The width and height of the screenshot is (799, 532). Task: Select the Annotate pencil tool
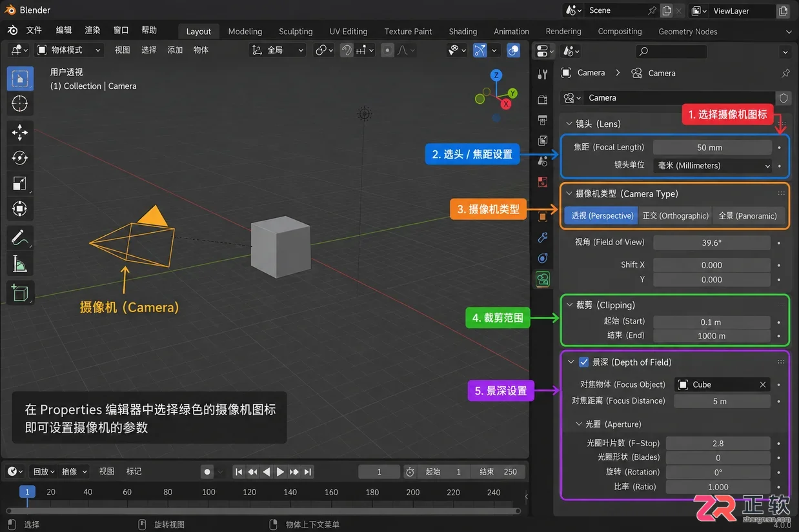point(20,239)
